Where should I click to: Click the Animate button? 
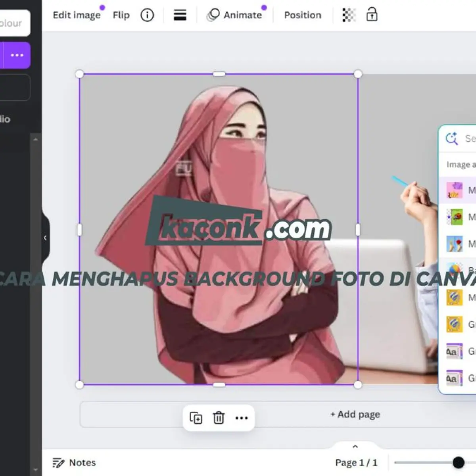click(235, 15)
